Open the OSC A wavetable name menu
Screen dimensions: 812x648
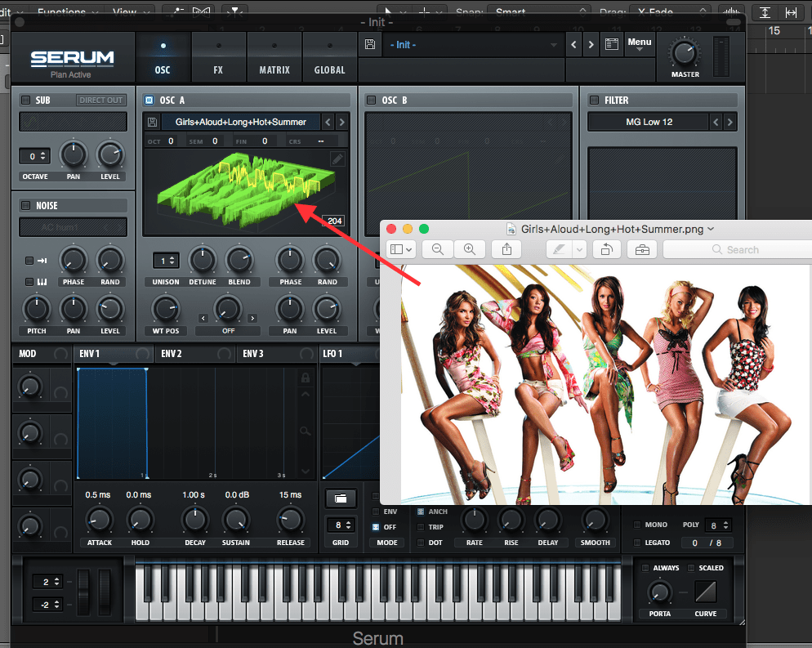(x=240, y=123)
